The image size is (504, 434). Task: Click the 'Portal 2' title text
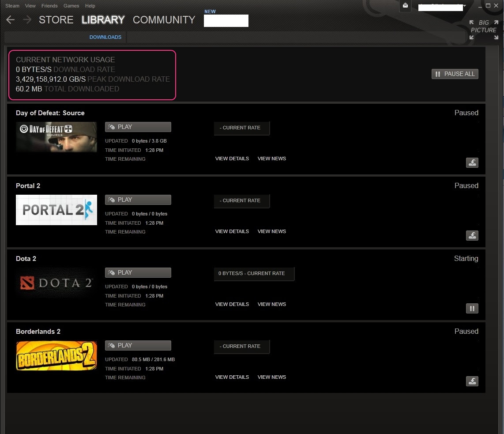[28, 186]
